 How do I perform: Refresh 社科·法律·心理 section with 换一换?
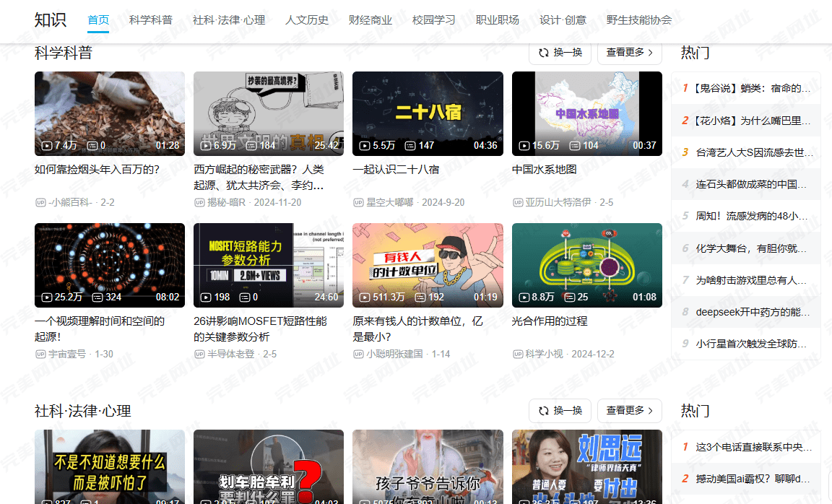pyautogui.click(x=560, y=411)
